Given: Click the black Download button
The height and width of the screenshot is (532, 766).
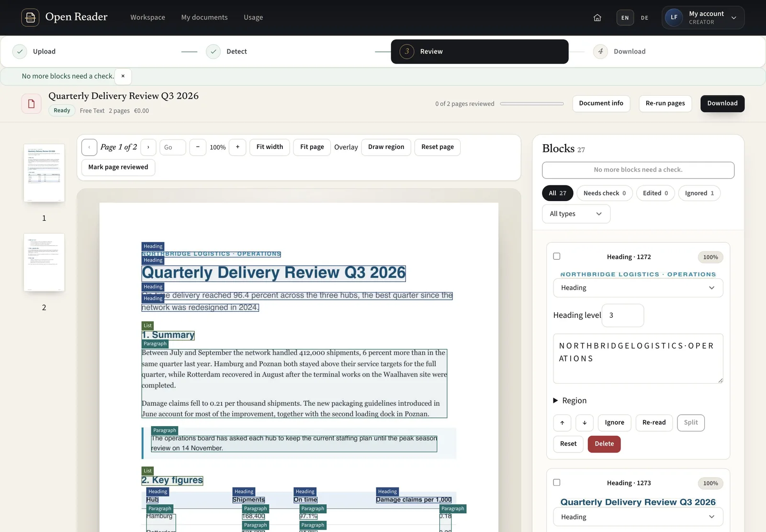Looking at the screenshot, I should [x=722, y=104].
